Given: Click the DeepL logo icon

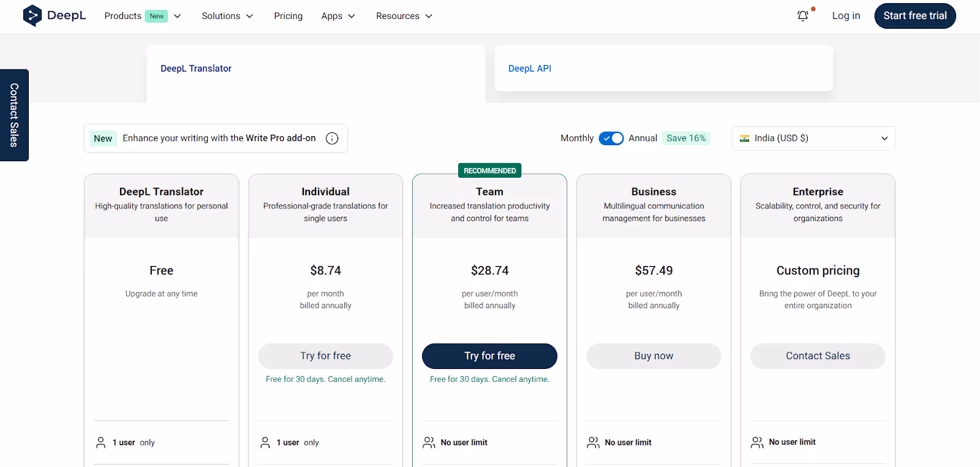Looking at the screenshot, I should click(x=32, y=16).
